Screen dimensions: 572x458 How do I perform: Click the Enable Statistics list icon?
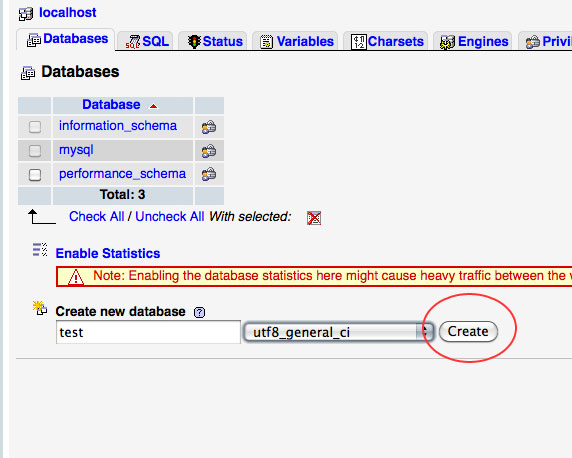tap(40, 250)
